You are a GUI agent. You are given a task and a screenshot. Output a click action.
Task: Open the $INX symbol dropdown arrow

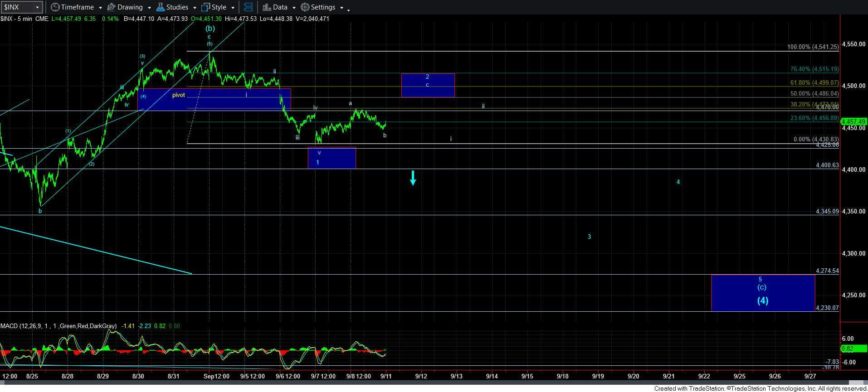[37, 7]
